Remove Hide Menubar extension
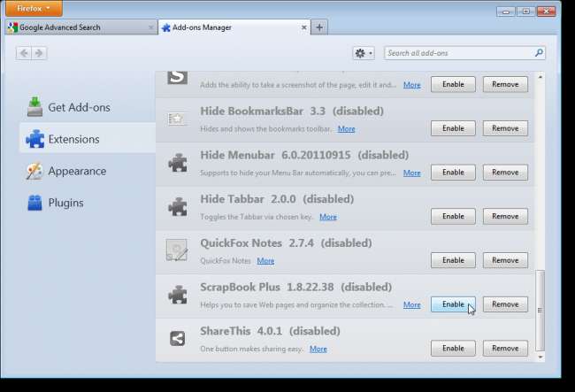This screenshot has width=575, height=392. point(505,173)
